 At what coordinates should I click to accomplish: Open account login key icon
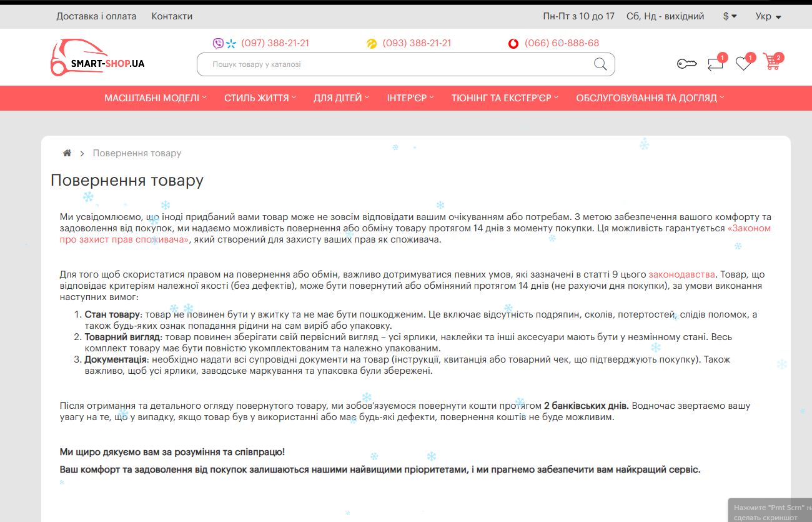[686, 64]
